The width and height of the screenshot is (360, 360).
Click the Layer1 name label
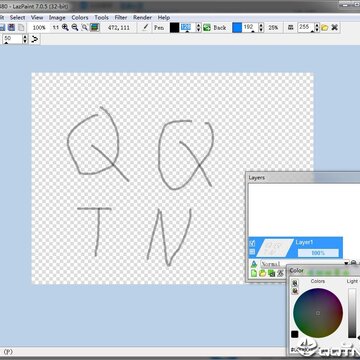(x=304, y=242)
